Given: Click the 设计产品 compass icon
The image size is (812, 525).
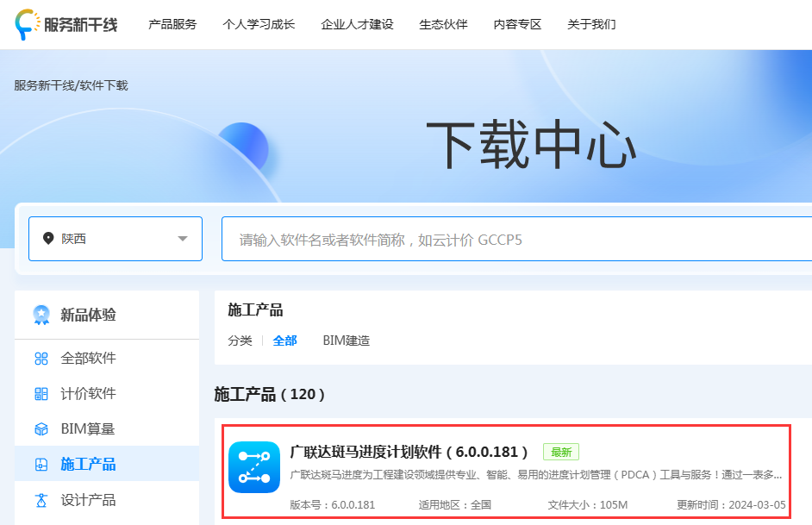Looking at the screenshot, I should click(41, 500).
